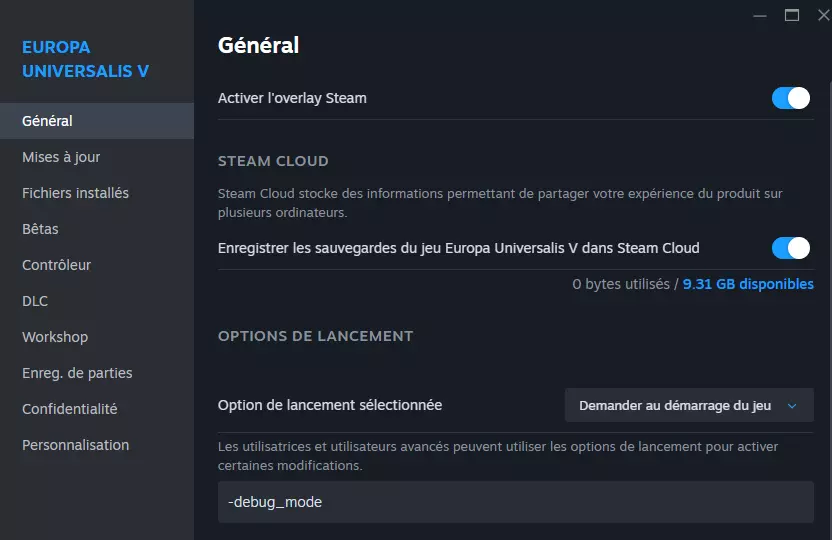Open Fichiers installés section
832x540 pixels.
75,193
